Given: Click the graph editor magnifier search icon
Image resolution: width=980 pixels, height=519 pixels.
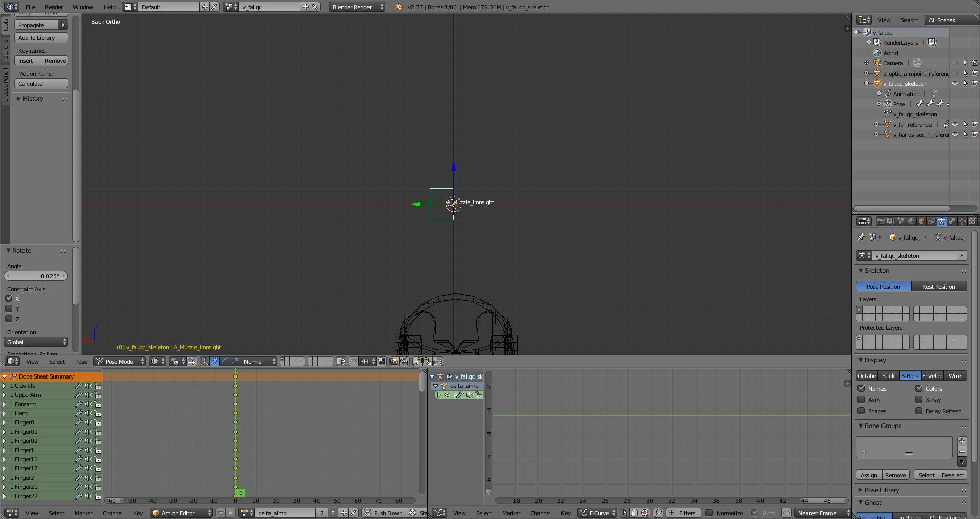Looking at the screenshot, I should click(x=658, y=513).
